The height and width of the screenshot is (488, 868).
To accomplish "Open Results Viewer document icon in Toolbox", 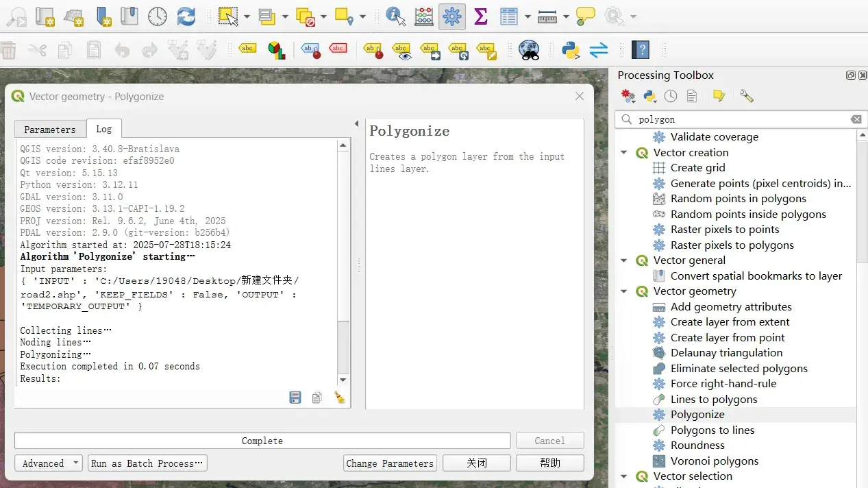I will point(692,97).
